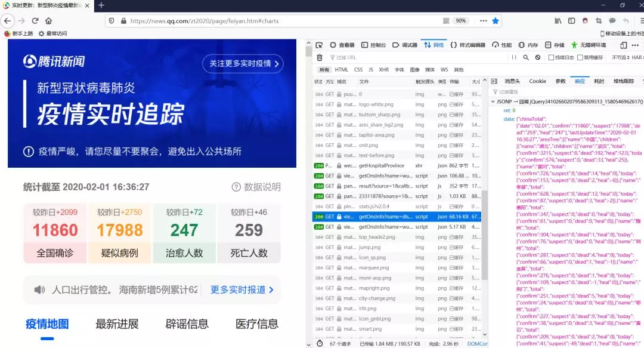Open the QR code icon in address bar

pos(446,20)
